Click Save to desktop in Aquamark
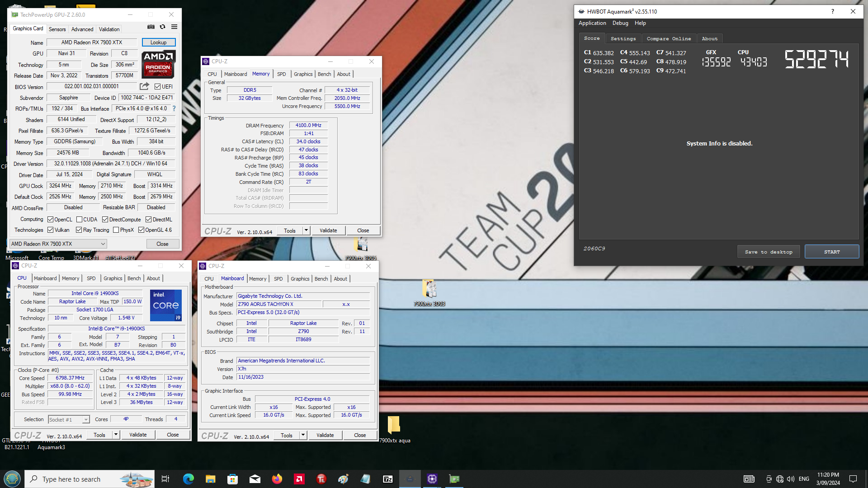 pos(769,252)
